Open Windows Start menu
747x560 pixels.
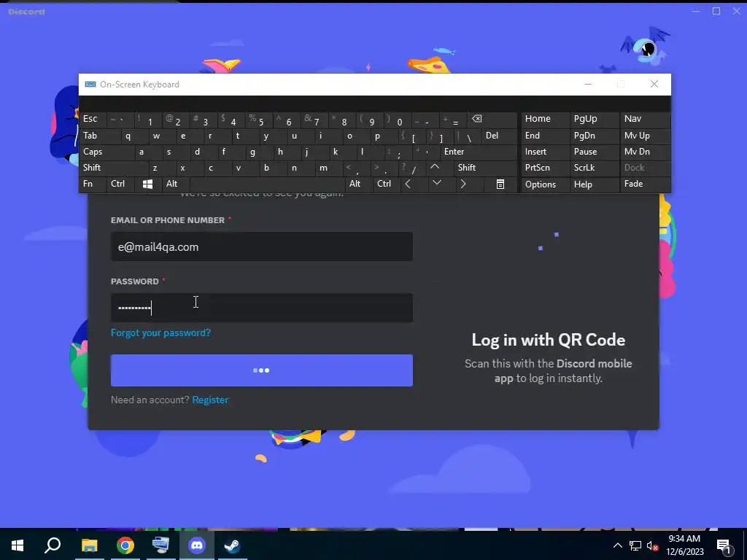[x=18, y=545]
